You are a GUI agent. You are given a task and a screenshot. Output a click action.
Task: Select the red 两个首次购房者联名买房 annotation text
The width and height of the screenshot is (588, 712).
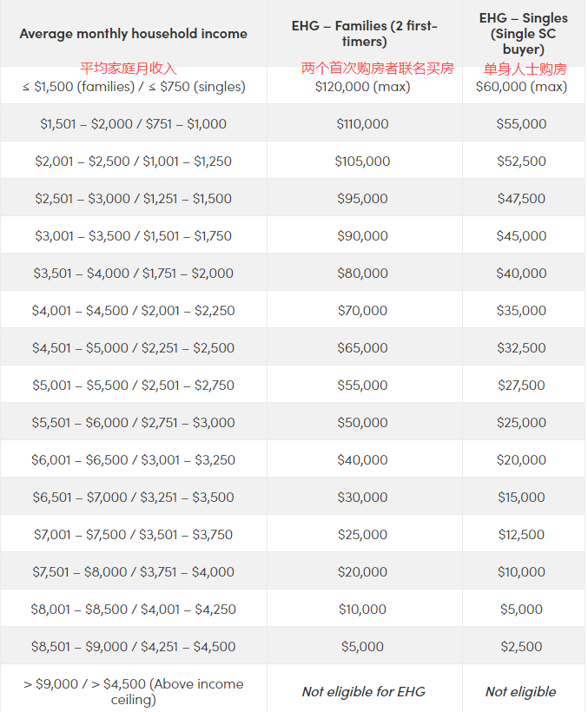377,68
